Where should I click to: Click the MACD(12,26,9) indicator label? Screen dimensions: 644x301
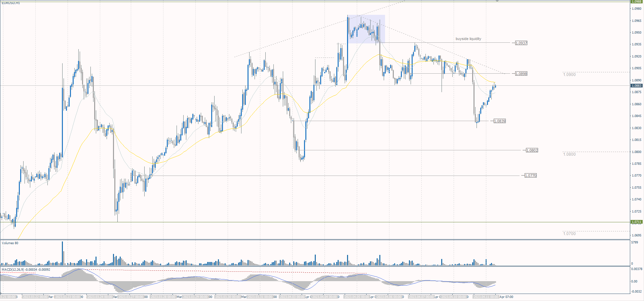[x=26, y=270]
